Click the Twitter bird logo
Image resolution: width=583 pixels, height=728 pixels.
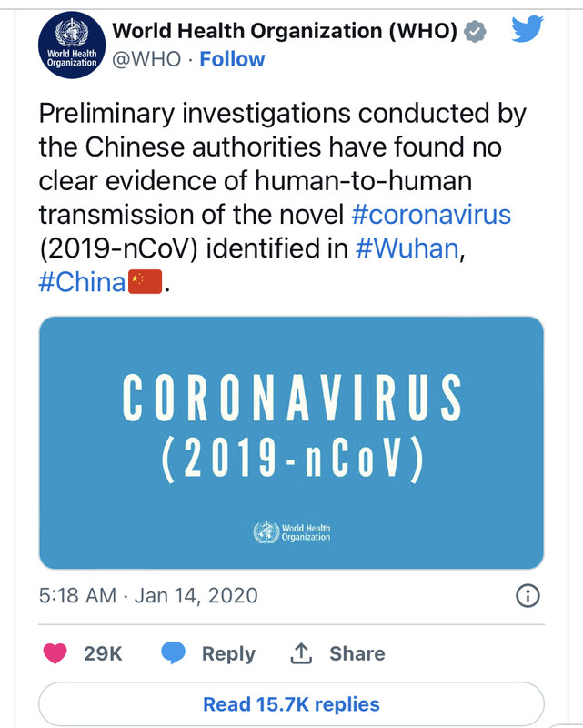click(x=528, y=29)
